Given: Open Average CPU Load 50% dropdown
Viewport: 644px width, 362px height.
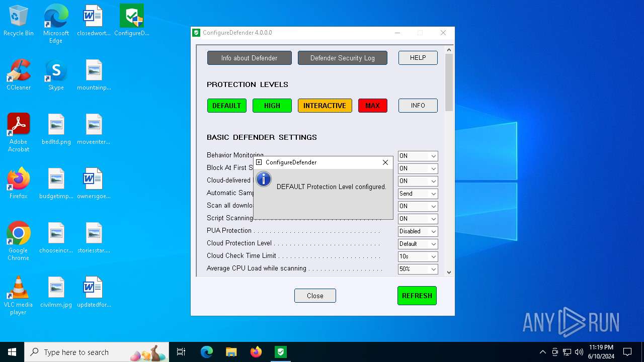Looking at the screenshot, I should [418, 269].
